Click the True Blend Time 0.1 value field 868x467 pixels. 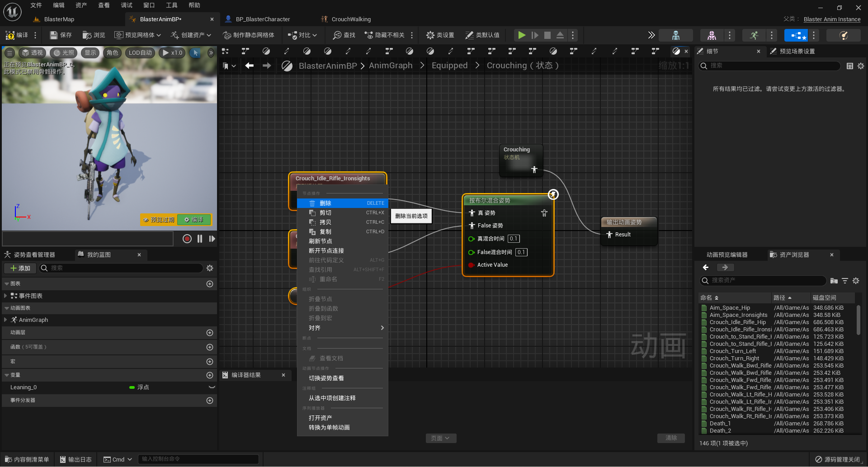(514, 239)
